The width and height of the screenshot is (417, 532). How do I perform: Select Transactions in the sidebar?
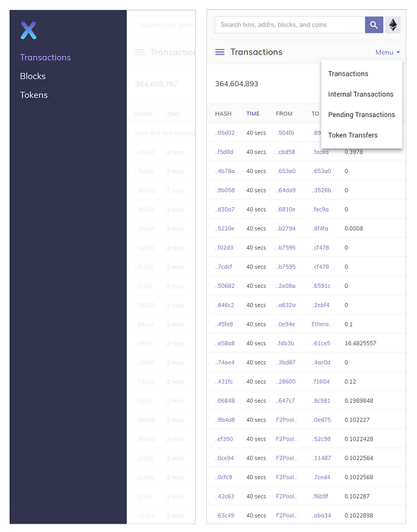pyautogui.click(x=45, y=57)
